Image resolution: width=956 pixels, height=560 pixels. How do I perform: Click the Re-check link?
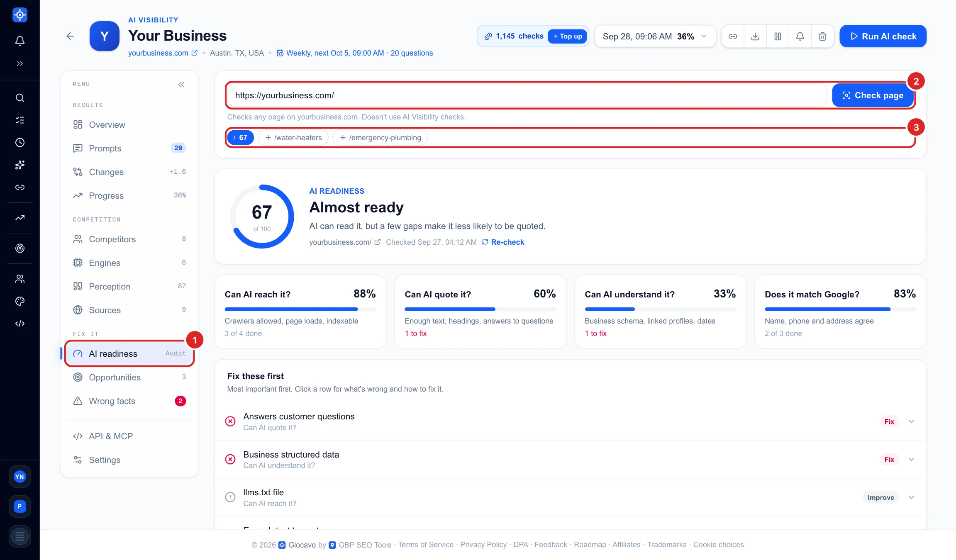[x=503, y=242]
